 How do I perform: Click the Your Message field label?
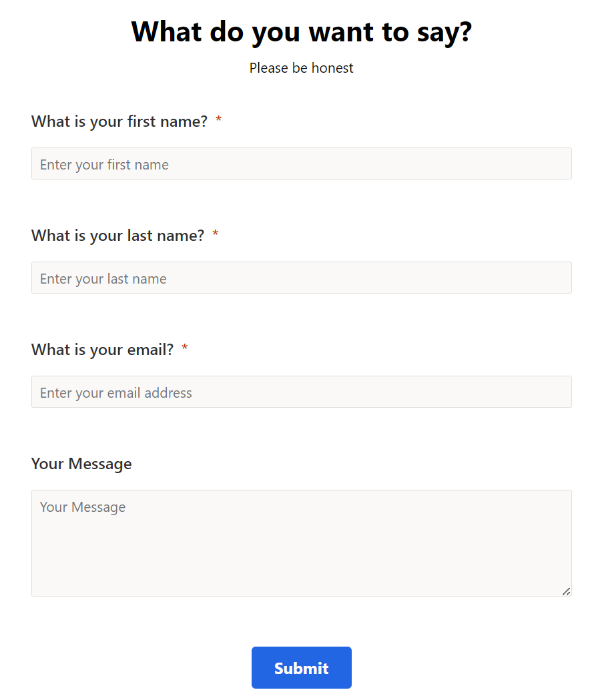pos(81,463)
